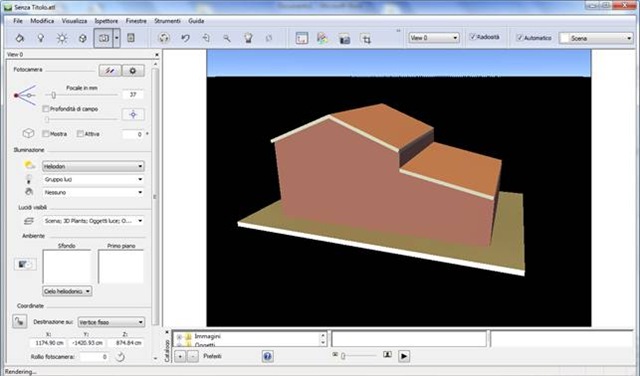The image size is (640, 376).
Task: Click the camera tool toolbar button
Action: pyautogui.click(x=103, y=38)
